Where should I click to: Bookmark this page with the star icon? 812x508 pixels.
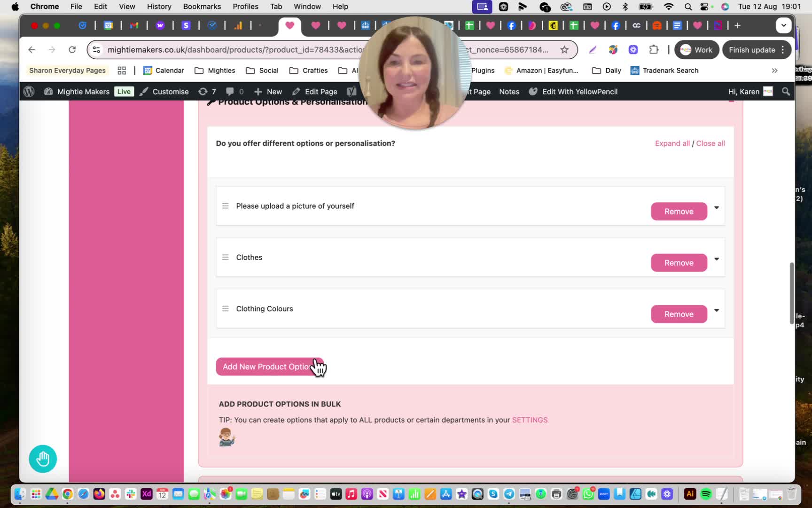[x=564, y=49]
